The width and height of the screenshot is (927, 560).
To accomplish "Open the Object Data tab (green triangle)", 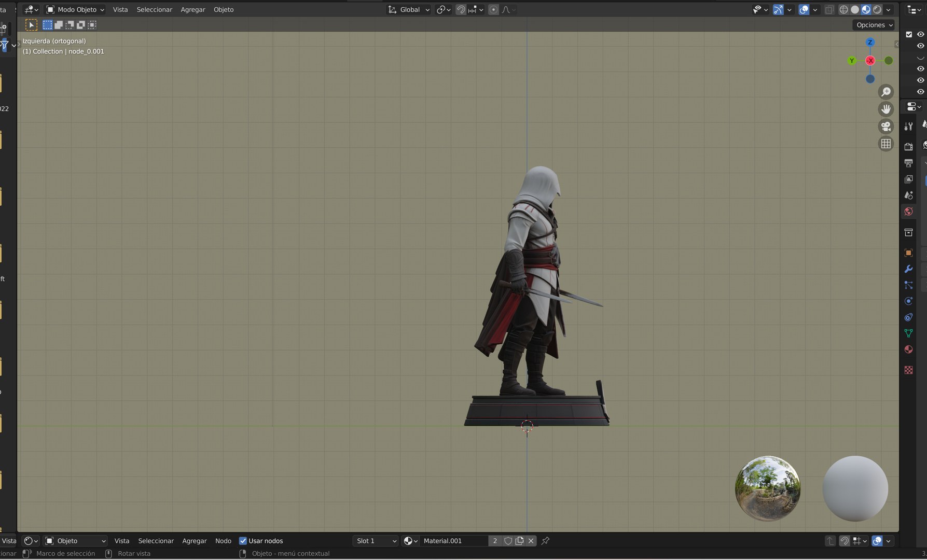I will pyautogui.click(x=908, y=333).
